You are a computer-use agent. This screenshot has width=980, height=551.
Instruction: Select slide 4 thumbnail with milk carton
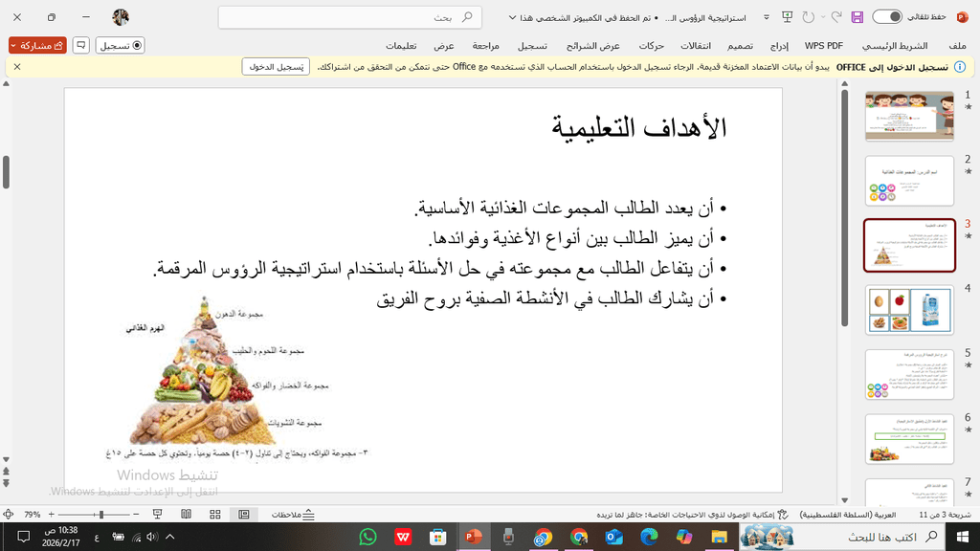(x=909, y=310)
